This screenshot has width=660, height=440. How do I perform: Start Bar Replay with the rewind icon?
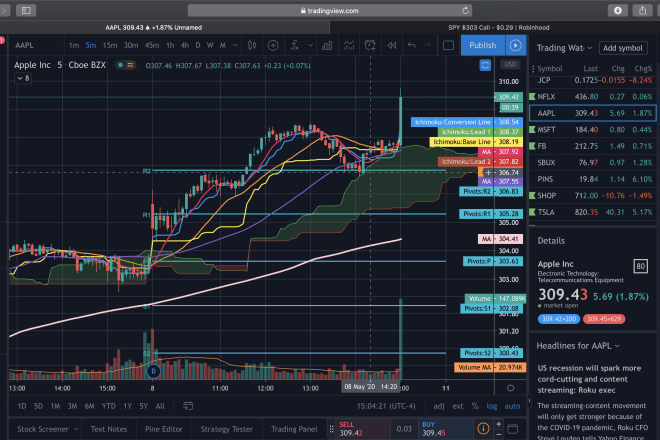[x=391, y=45]
